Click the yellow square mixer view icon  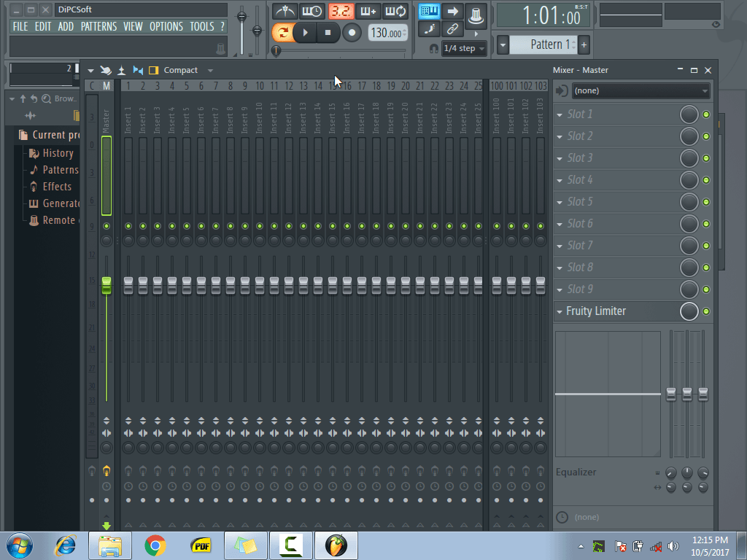pos(153,71)
